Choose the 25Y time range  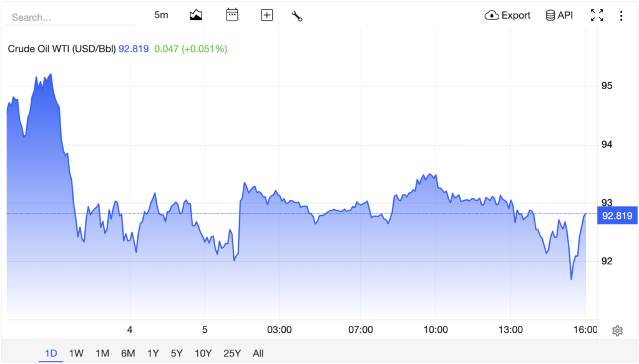click(x=232, y=353)
